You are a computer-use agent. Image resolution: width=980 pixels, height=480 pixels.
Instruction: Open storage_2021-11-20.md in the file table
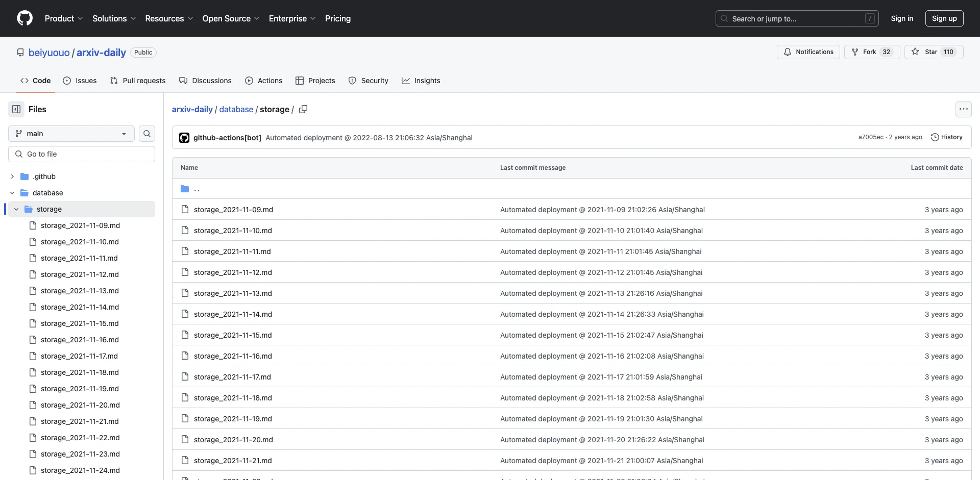pyautogui.click(x=233, y=440)
